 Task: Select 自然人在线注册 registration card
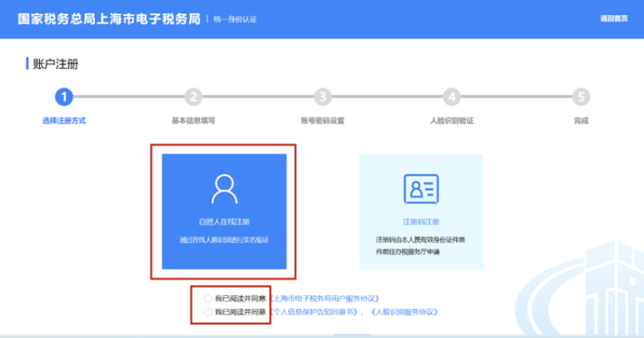(224, 211)
